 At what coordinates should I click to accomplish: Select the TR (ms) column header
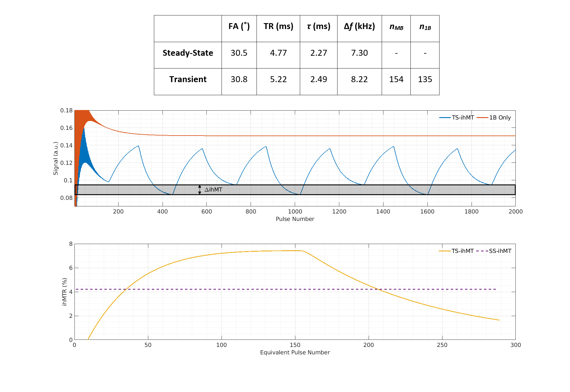click(x=278, y=27)
